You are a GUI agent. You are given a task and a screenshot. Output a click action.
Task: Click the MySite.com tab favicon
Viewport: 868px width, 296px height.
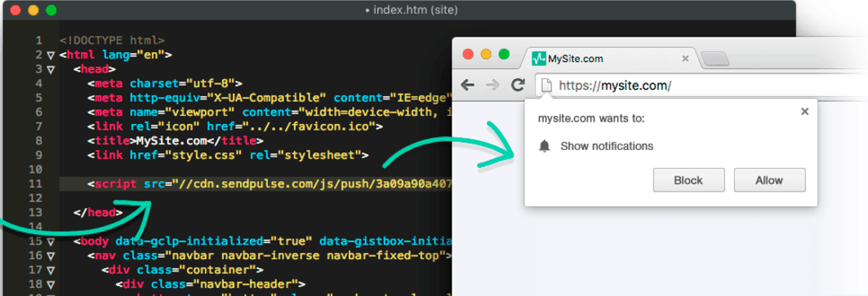pyautogui.click(x=538, y=59)
